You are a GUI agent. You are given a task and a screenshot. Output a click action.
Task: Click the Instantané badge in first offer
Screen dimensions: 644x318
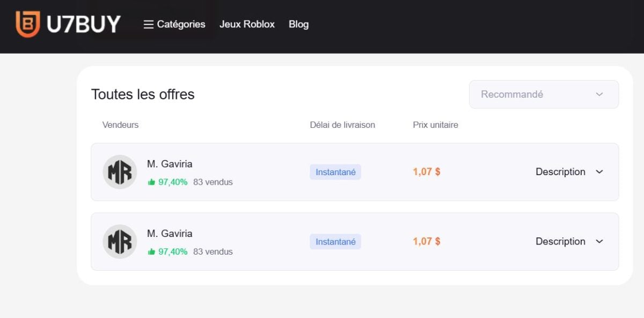(x=335, y=172)
